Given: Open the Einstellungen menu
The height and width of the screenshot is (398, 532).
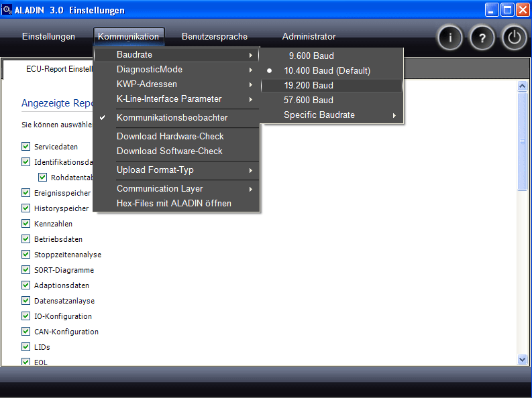Looking at the screenshot, I should click(48, 37).
